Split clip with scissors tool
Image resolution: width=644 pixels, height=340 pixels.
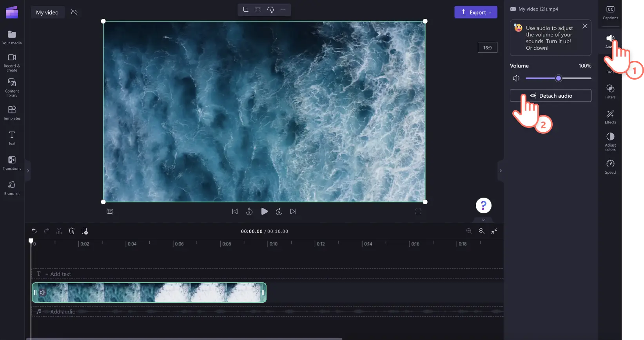coord(59,231)
